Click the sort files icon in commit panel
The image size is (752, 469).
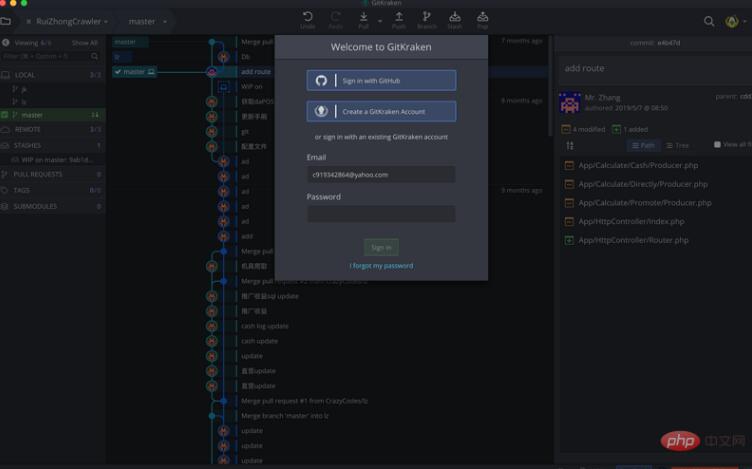click(x=570, y=145)
